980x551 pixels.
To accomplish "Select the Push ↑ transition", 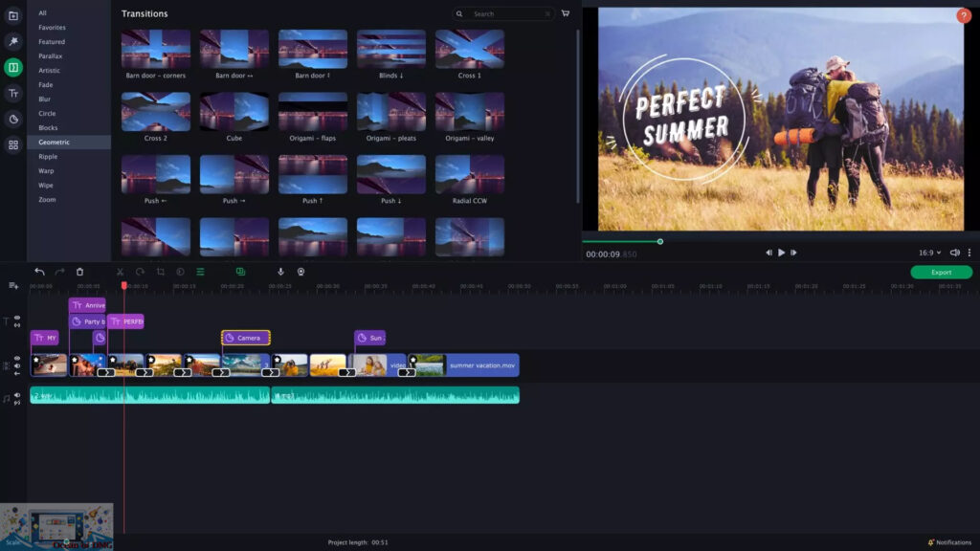I will [313, 174].
